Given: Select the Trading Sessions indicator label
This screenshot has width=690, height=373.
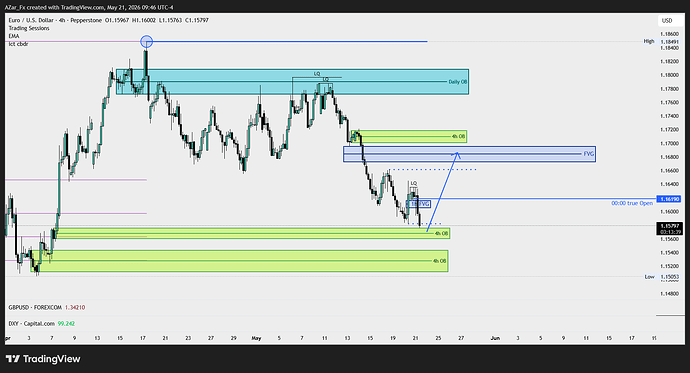Looking at the screenshot, I should coord(29,28).
